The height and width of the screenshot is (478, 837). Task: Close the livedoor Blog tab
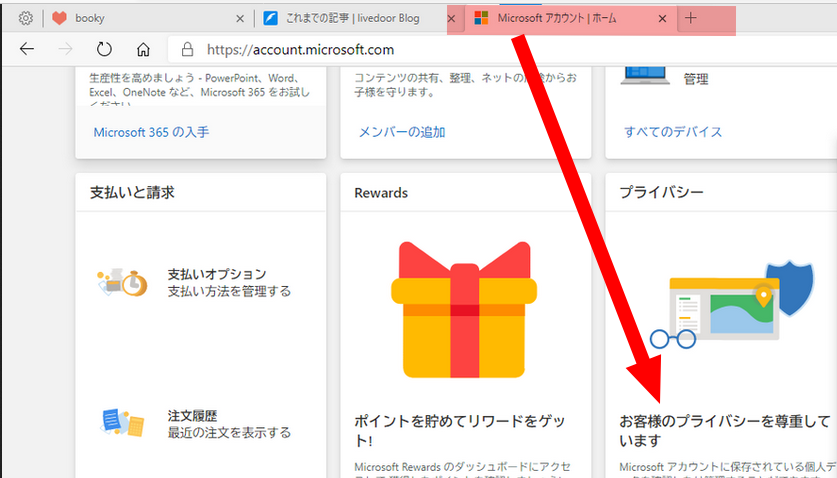(451, 19)
